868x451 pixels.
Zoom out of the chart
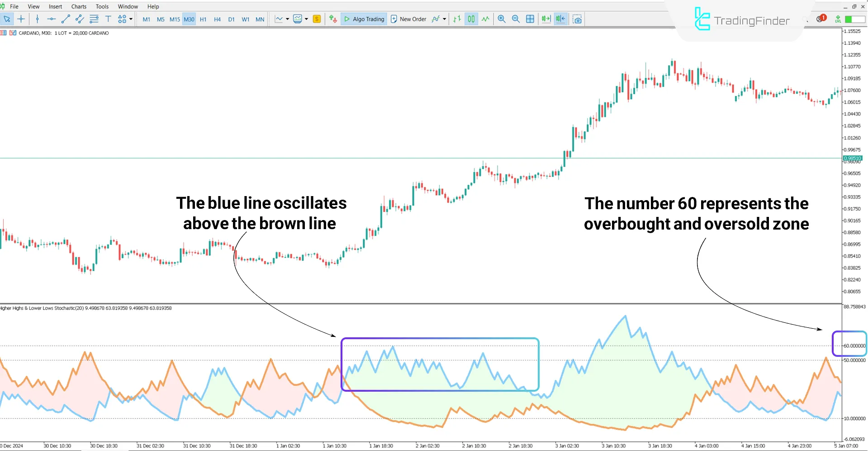point(516,19)
